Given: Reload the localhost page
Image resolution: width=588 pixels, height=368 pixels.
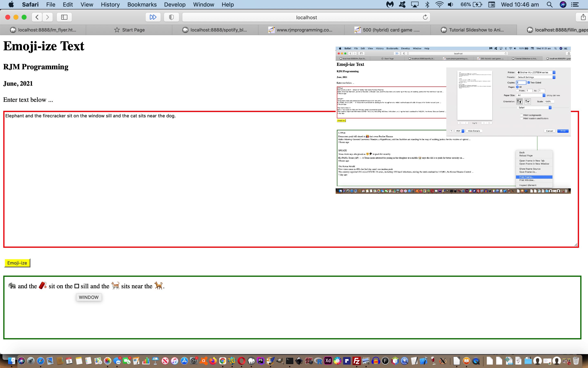Looking at the screenshot, I should coord(425,17).
